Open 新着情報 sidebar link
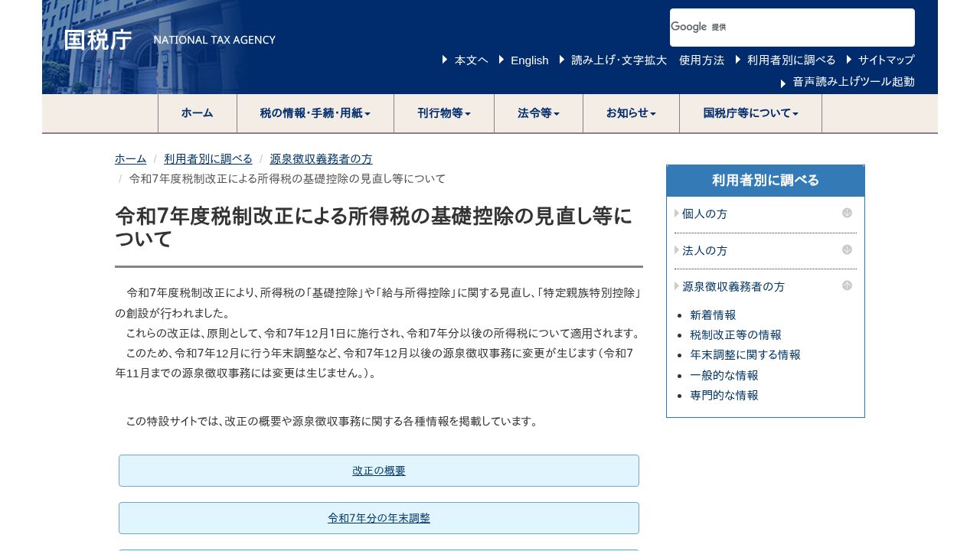Screen dimensions: 980x551 point(713,315)
